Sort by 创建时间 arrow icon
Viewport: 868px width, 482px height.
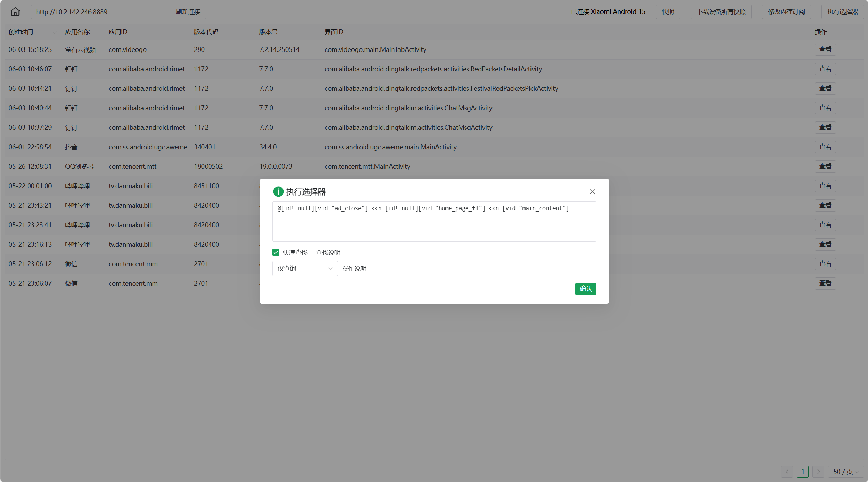[55, 32]
